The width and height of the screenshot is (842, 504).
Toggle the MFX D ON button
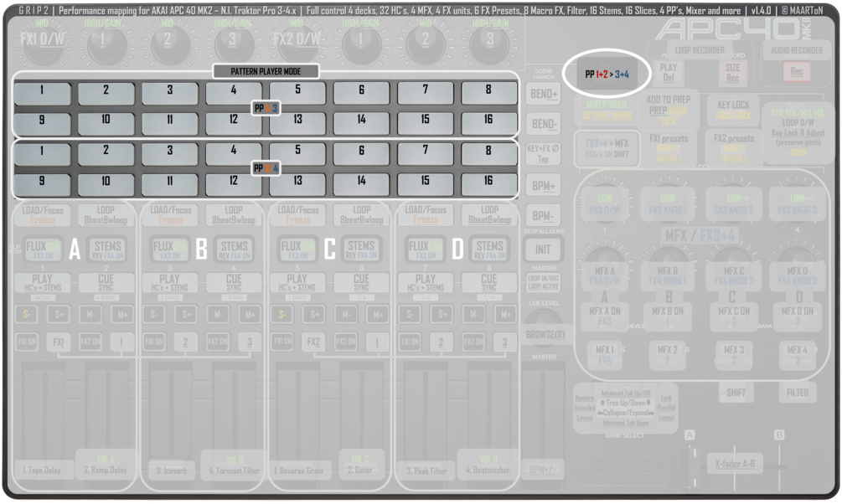coord(798,316)
